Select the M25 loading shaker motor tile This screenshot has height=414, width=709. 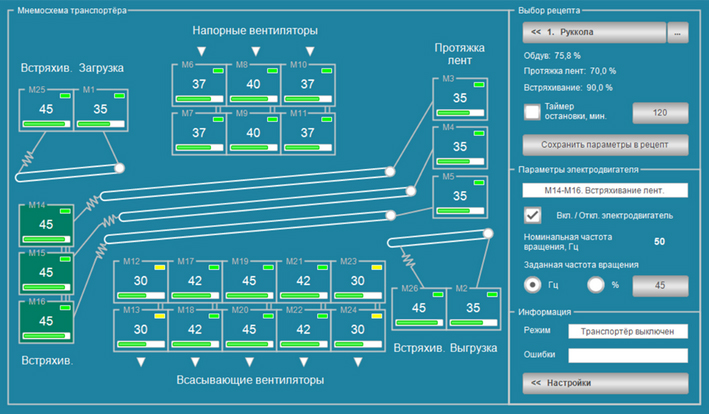click(45, 109)
